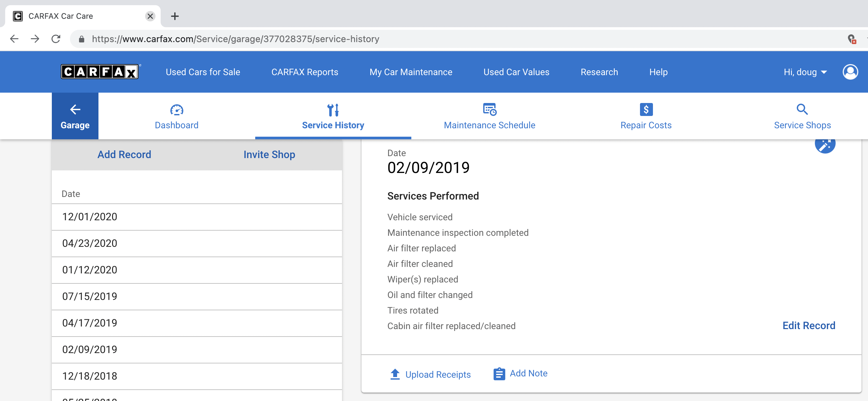Screen dimensions: 868x401
Task: Click the round magic wand icon
Action: [825, 144]
